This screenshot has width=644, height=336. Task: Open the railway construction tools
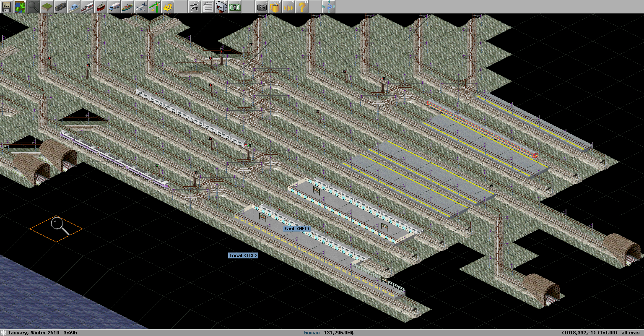pyautogui.click(x=60, y=7)
